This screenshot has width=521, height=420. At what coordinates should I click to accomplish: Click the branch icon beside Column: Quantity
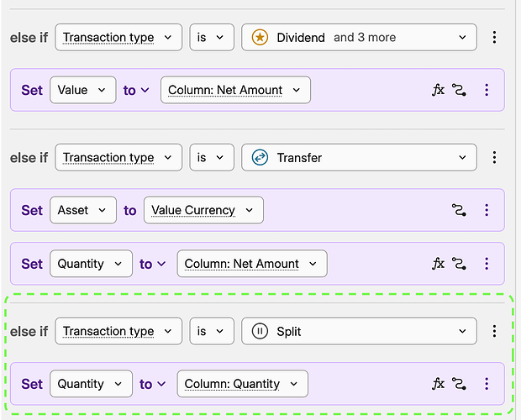click(459, 384)
